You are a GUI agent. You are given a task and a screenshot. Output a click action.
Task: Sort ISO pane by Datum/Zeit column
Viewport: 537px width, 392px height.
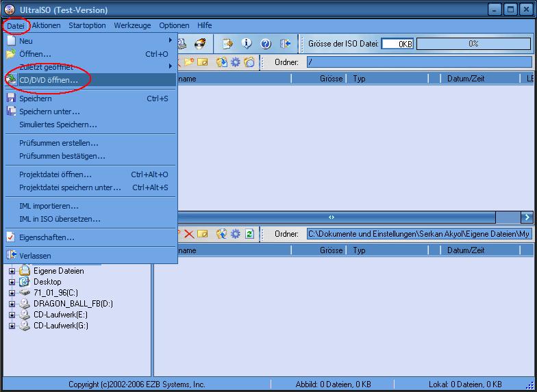(x=480, y=79)
